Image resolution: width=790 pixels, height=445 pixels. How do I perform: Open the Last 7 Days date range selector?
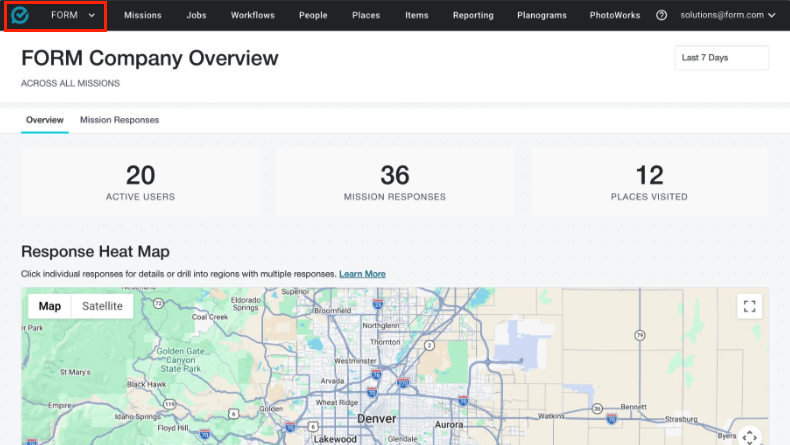[x=721, y=58]
